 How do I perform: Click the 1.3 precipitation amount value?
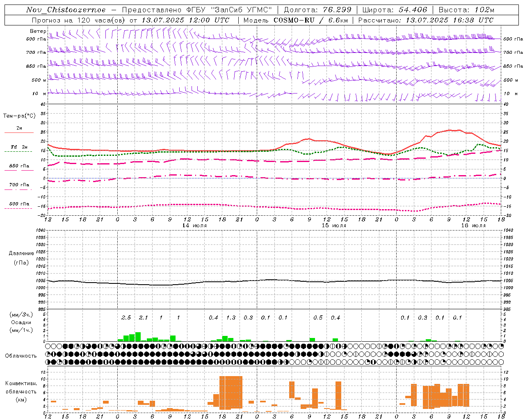[x=231, y=317]
